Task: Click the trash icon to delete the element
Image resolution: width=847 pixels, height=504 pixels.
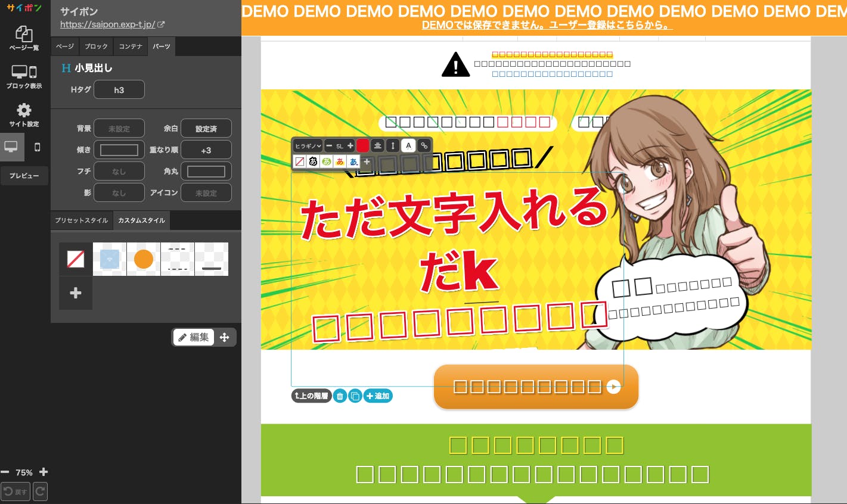Action: point(340,396)
